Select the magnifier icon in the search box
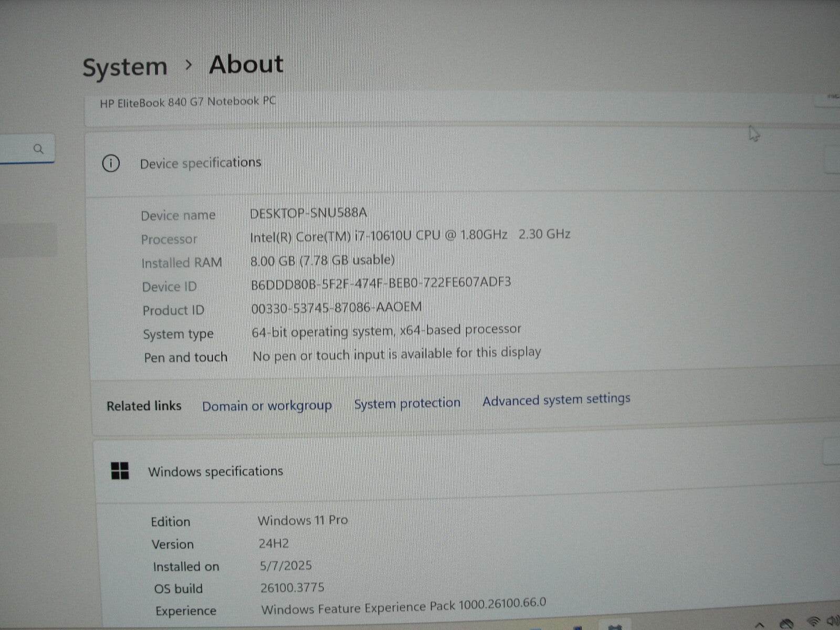 point(39,150)
